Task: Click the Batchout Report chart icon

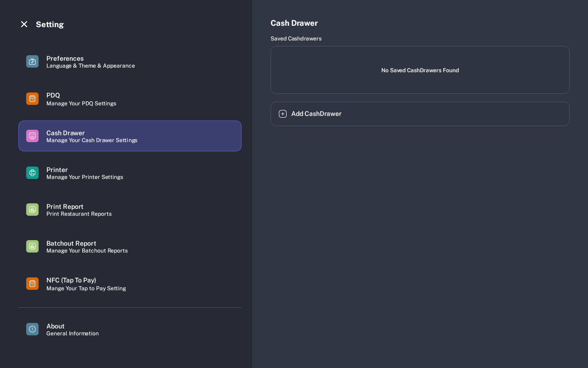Action: click(32, 247)
